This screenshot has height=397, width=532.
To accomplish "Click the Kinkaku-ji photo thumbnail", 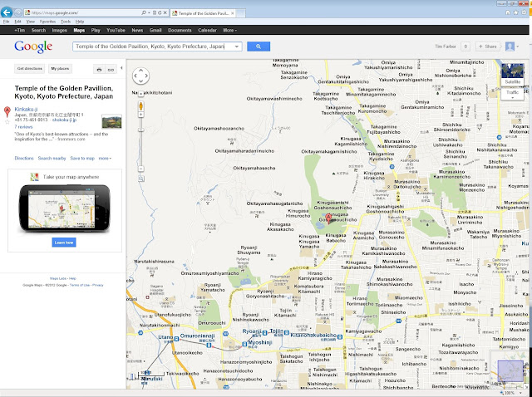I will 111,121.
